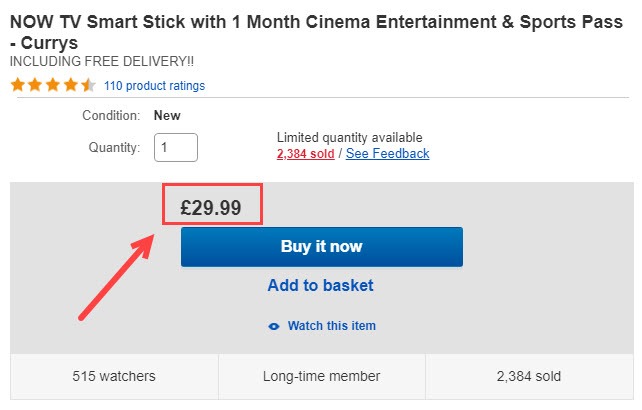Open the 110 product ratings link
Viewport: 642px width, 410px height.
(154, 86)
